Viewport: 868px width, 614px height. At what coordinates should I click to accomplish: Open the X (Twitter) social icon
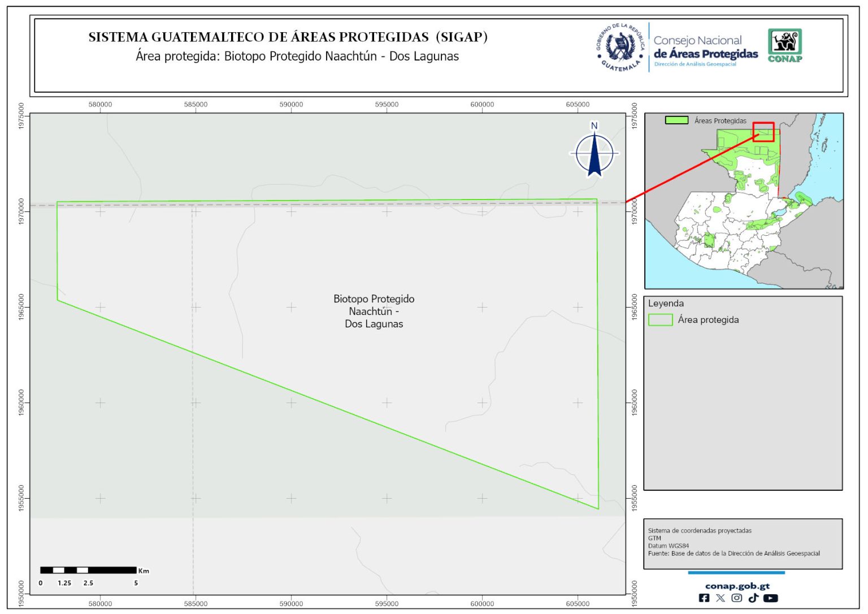(x=720, y=598)
